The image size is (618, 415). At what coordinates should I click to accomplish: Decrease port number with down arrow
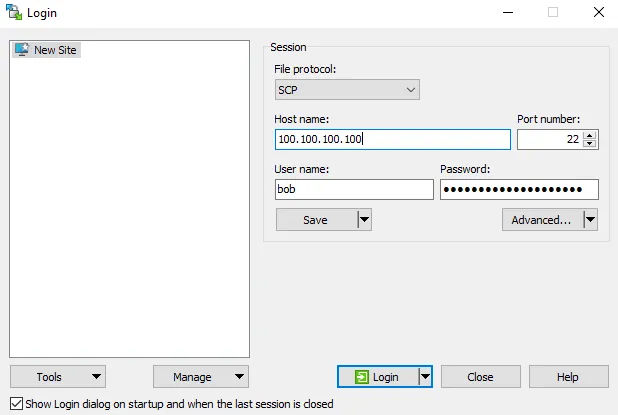(590, 144)
